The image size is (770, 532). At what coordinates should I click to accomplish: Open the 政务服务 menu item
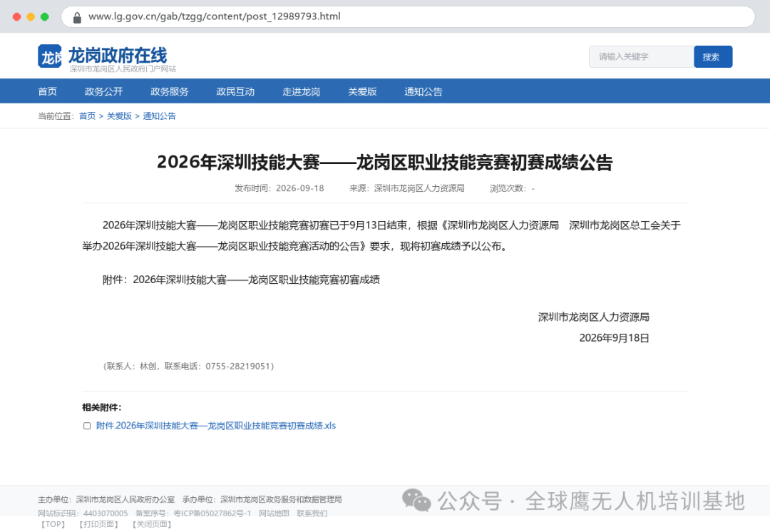170,91
